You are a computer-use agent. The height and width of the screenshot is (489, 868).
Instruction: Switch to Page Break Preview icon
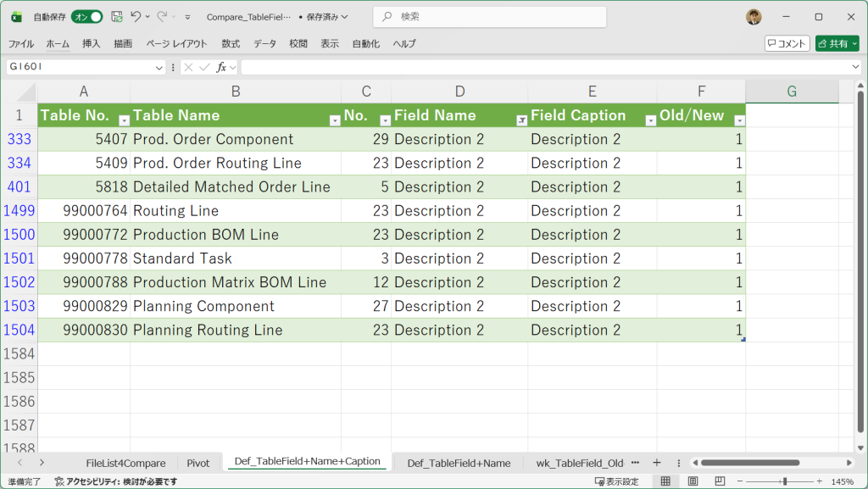(x=718, y=481)
